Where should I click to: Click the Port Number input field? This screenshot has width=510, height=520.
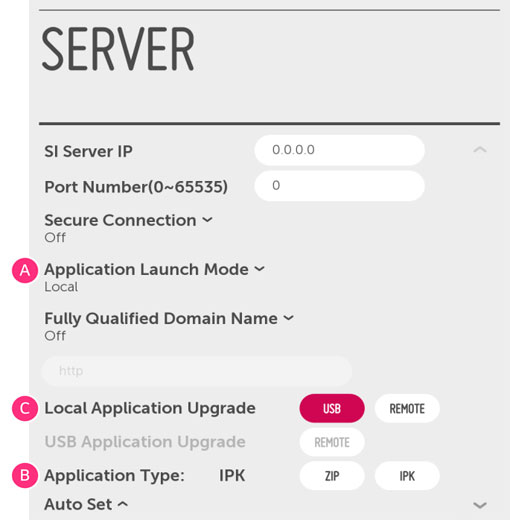click(x=339, y=186)
